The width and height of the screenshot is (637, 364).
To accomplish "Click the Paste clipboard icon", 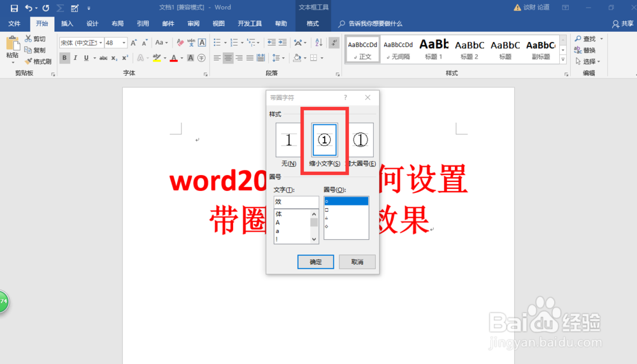I will tap(12, 44).
